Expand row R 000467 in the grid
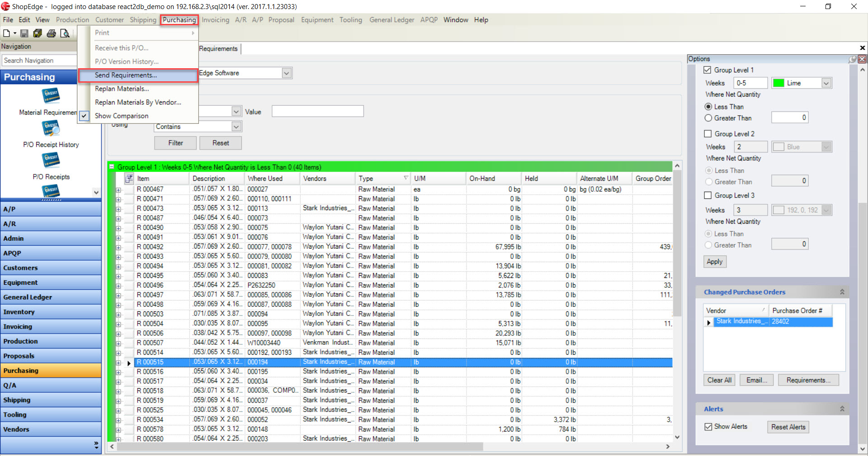Screen dimensions: 868x456 [x=118, y=190]
